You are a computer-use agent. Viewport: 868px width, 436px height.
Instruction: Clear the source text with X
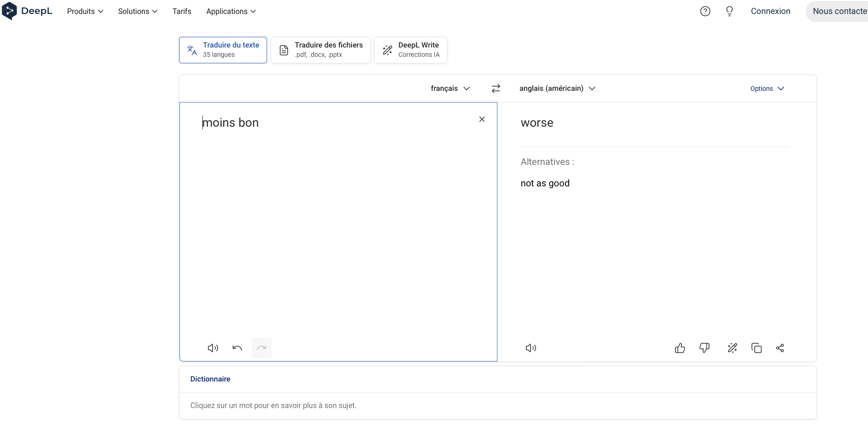[x=482, y=119]
